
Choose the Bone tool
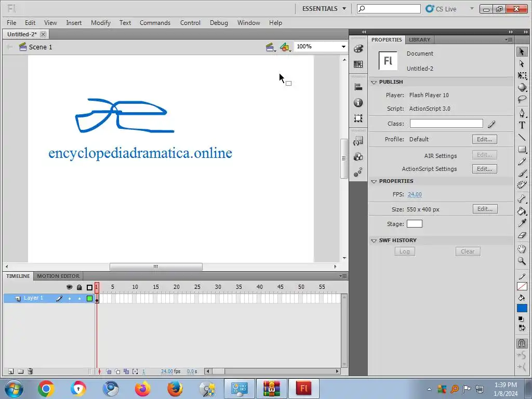tap(522, 199)
